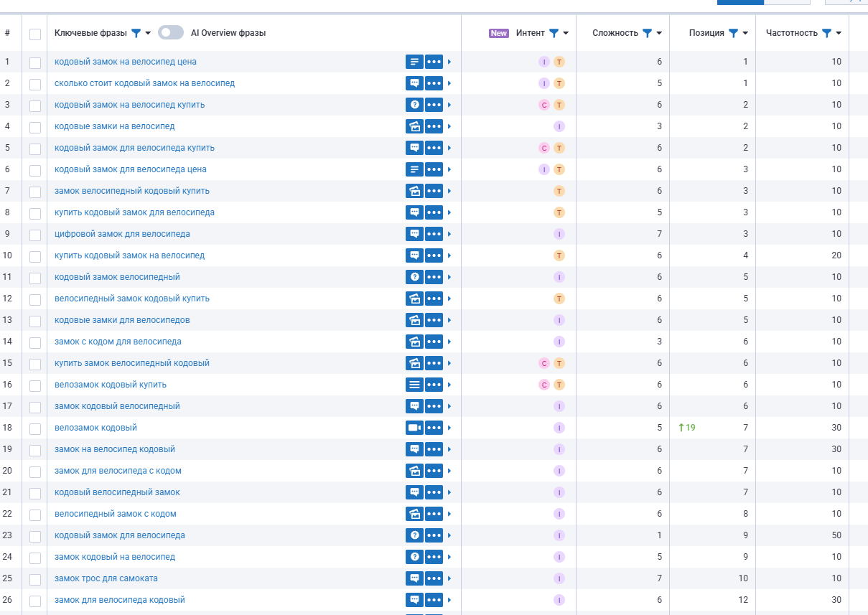Open keyword 'замок на велосипед кодовый'
The height and width of the screenshot is (615, 868).
[115, 449]
